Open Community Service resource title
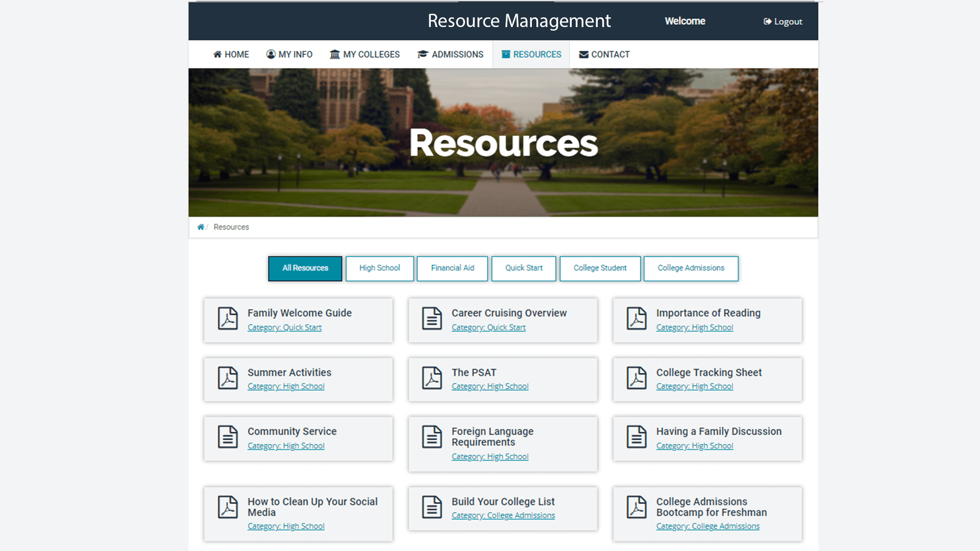The image size is (980, 551). [292, 431]
